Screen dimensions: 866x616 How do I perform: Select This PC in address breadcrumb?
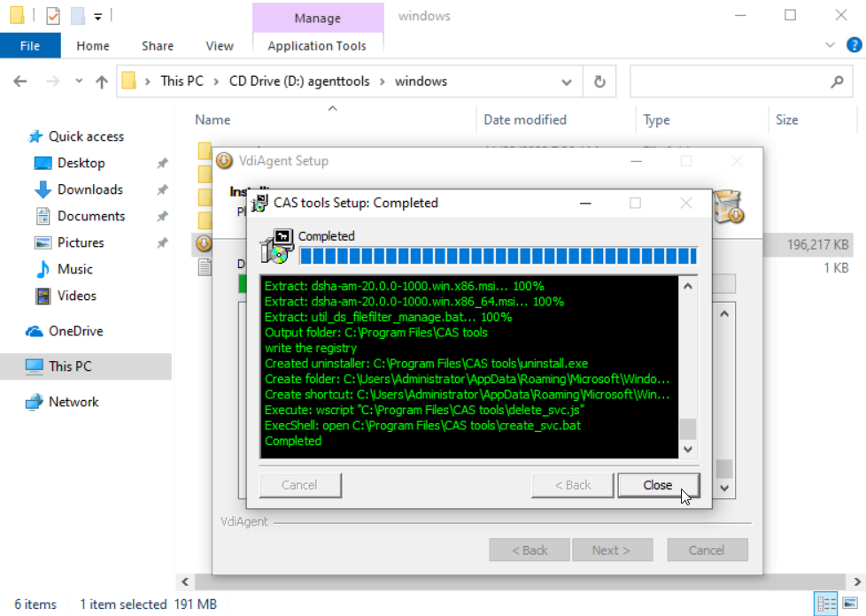[x=182, y=81]
